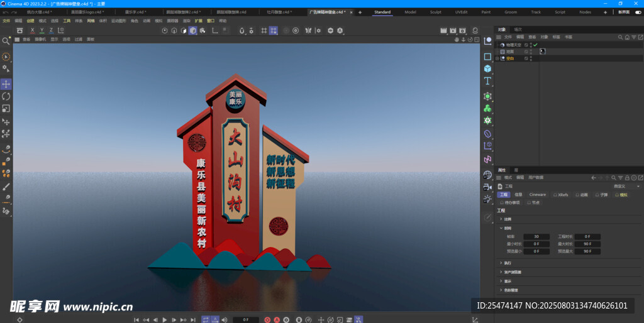Viewport: 644px width, 323px height.
Task: Click the 帧率 input field
Action: coord(536,236)
